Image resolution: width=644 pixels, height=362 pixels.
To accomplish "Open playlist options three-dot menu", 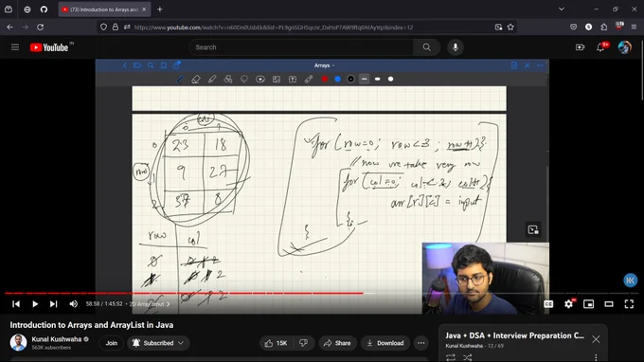I will pos(596,357).
